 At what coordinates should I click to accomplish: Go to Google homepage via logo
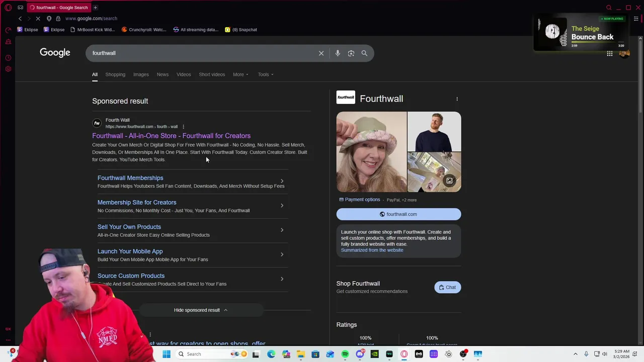coord(55,53)
